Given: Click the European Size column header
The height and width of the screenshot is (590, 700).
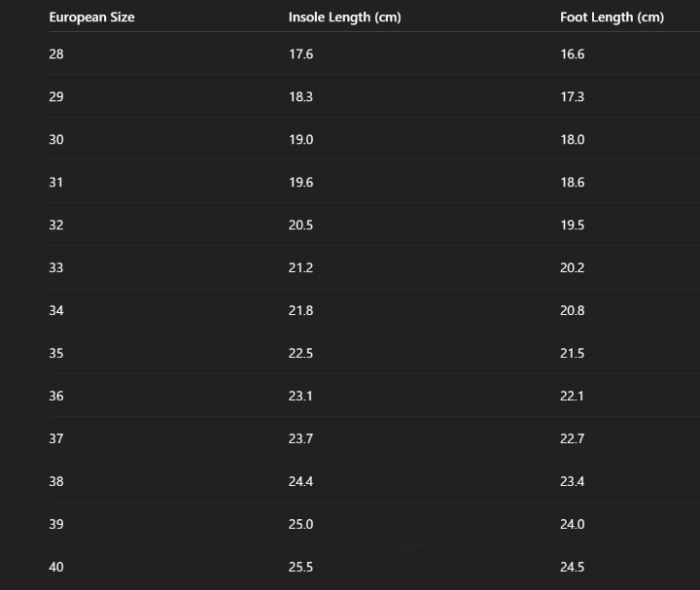Looking at the screenshot, I should pos(91,17).
